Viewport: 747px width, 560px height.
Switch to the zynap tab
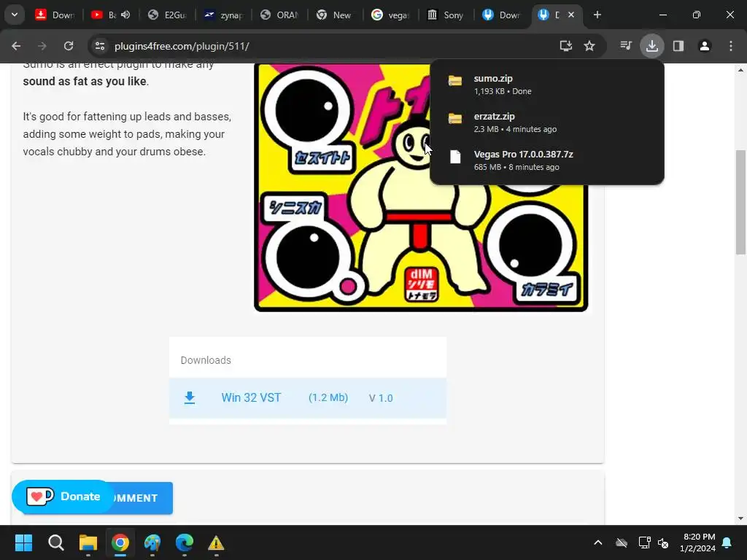[223, 15]
